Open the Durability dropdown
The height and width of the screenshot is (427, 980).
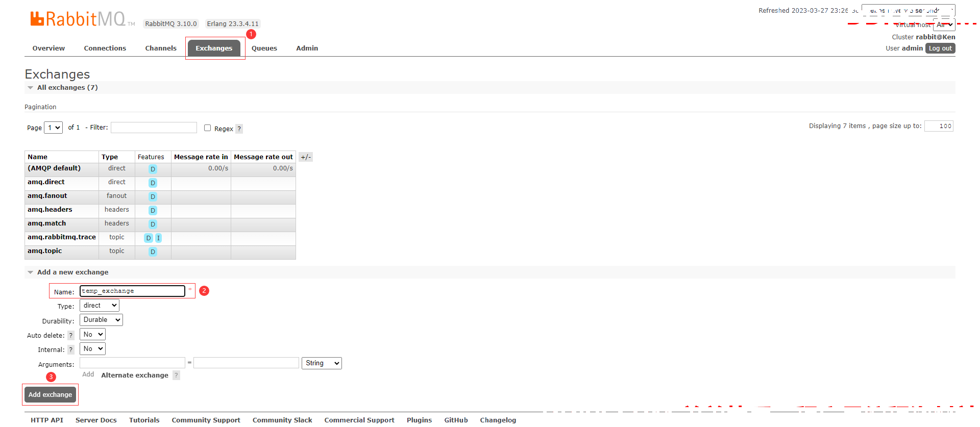(x=101, y=319)
